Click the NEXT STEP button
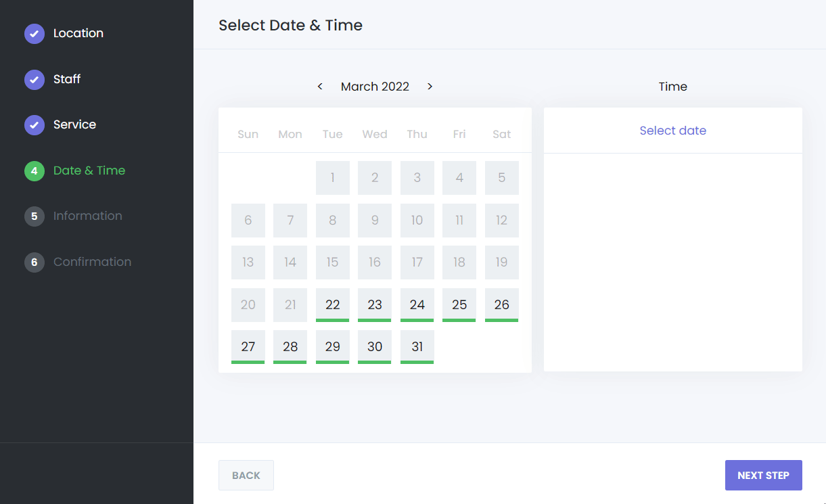The height and width of the screenshot is (504, 826). pyautogui.click(x=763, y=475)
